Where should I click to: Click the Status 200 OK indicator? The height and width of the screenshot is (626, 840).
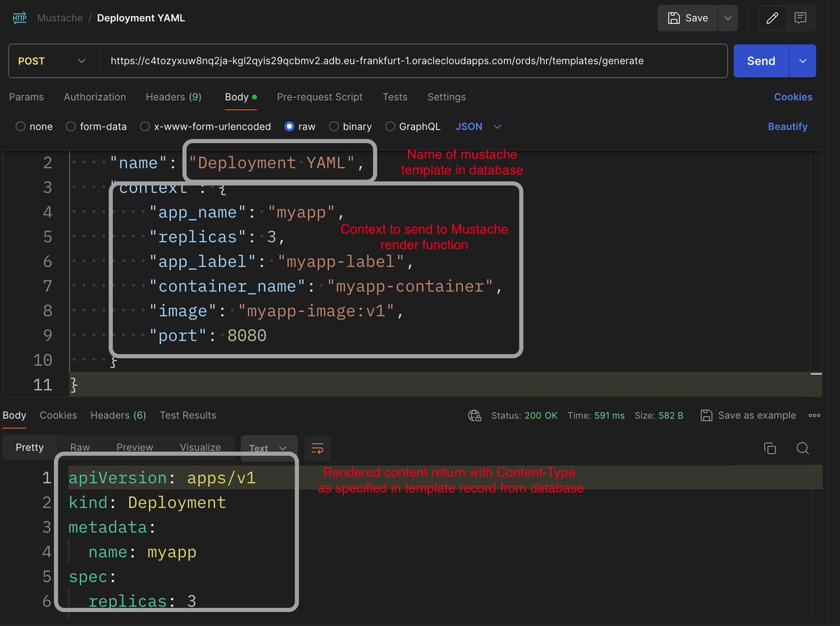[524, 415]
